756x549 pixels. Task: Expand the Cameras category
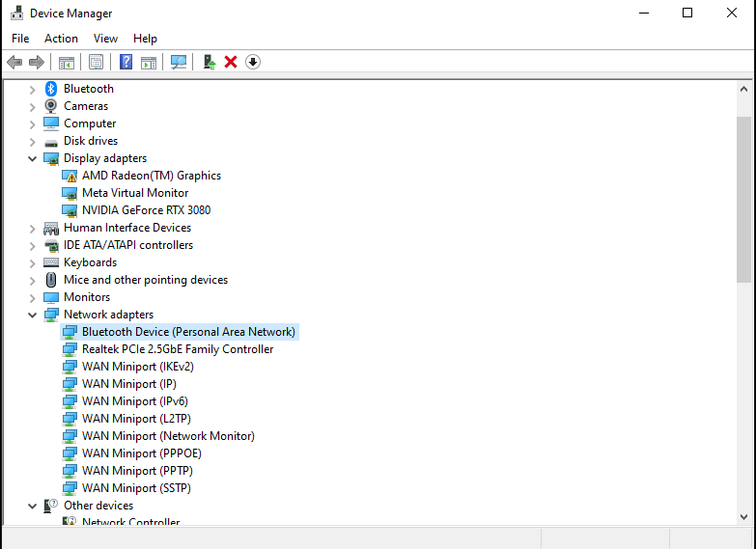coord(32,107)
